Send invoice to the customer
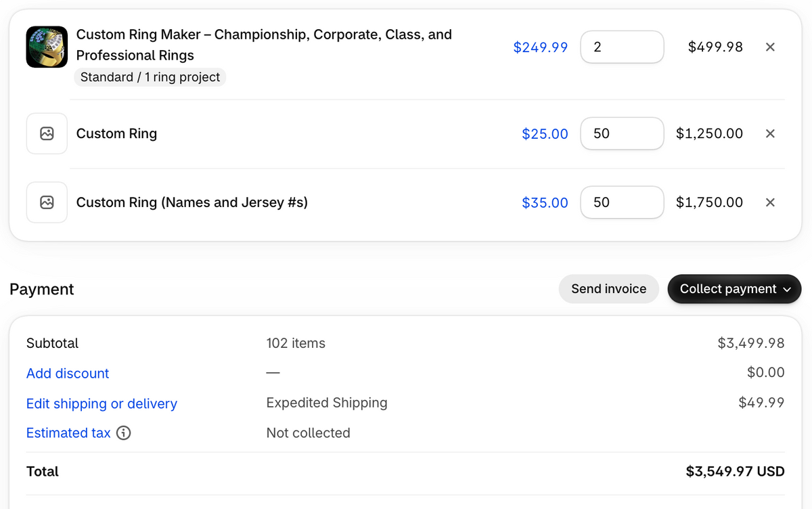The height and width of the screenshot is (509, 812). (x=608, y=289)
